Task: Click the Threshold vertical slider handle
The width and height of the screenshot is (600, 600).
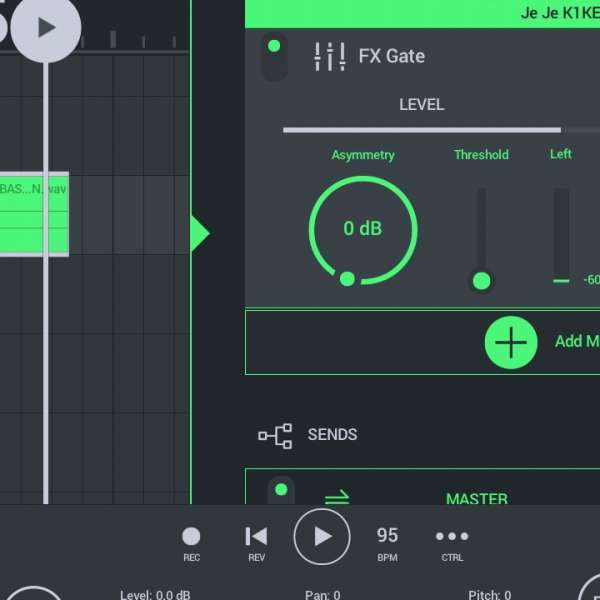Action: tap(481, 281)
